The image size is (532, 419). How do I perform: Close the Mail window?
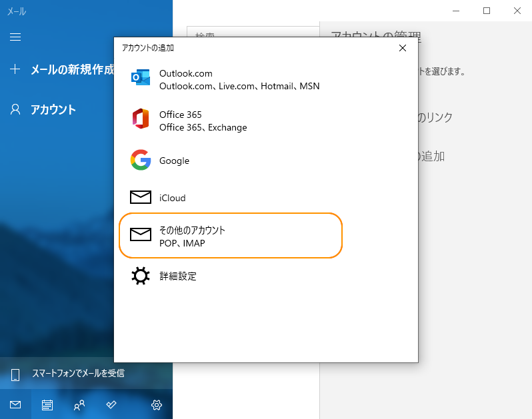tap(517, 11)
